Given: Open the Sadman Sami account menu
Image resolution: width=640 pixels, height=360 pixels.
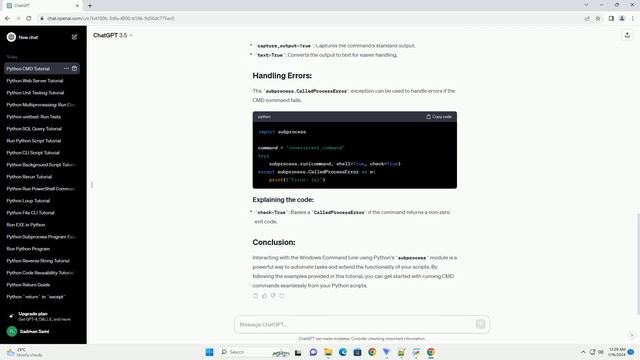Looking at the screenshot, I should point(41,331).
